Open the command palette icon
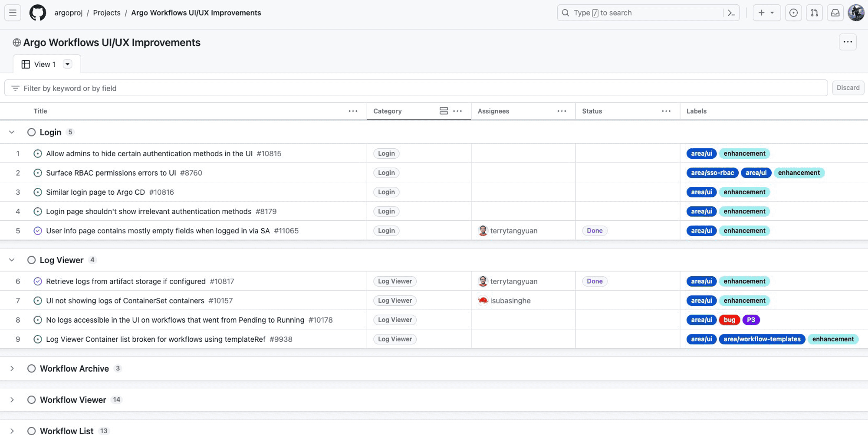 [731, 13]
